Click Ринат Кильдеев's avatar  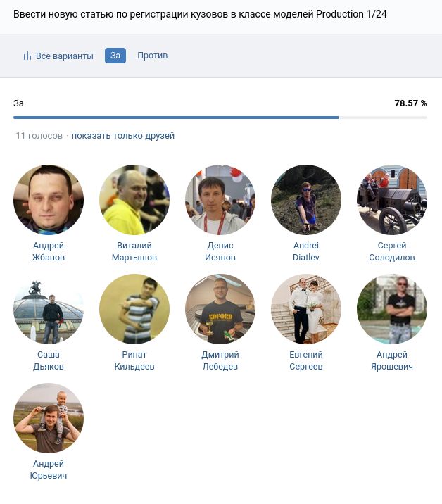click(134, 309)
